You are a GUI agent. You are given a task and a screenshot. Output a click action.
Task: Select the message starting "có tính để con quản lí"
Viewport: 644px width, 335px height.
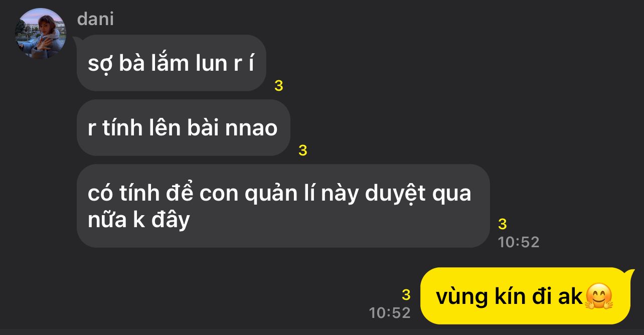click(x=283, y=206)
